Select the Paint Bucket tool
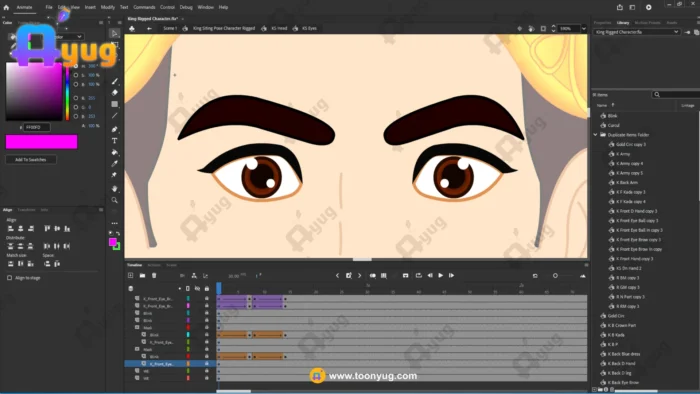Image resolution: width=700 pixels, height=394 pixels. pos(115,152)
